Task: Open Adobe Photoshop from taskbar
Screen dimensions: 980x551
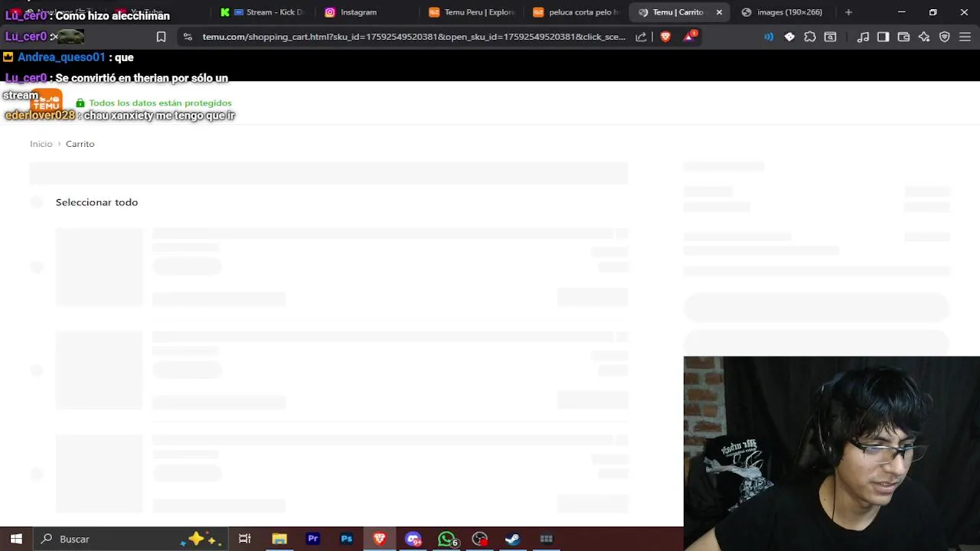Action: [x=347, y=539]
